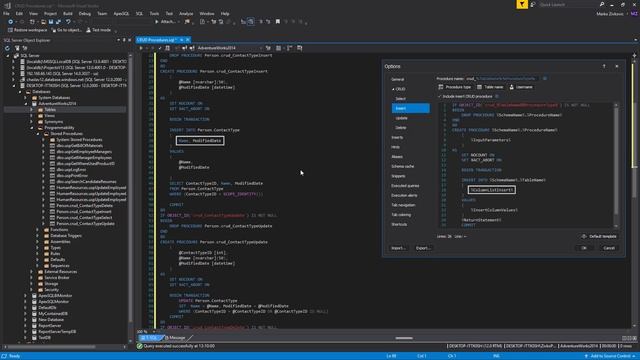Screen dimensions: 640x360
Task: Click Add to Source Control in status bar
Action: (611, 356)
